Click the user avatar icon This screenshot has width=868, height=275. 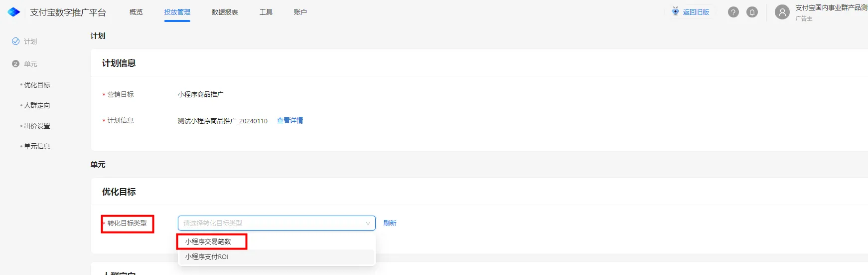pyautogui.click(x=782, y=12)
